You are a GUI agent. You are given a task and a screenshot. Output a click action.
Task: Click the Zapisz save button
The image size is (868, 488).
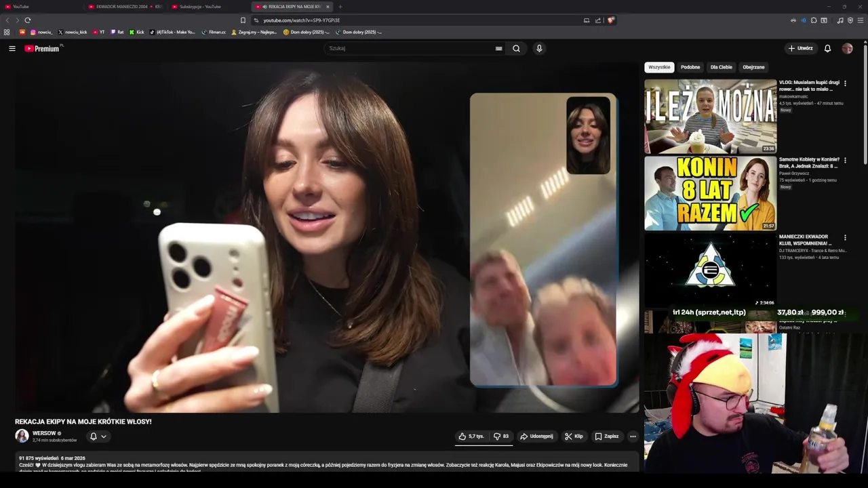coord(607,436)
